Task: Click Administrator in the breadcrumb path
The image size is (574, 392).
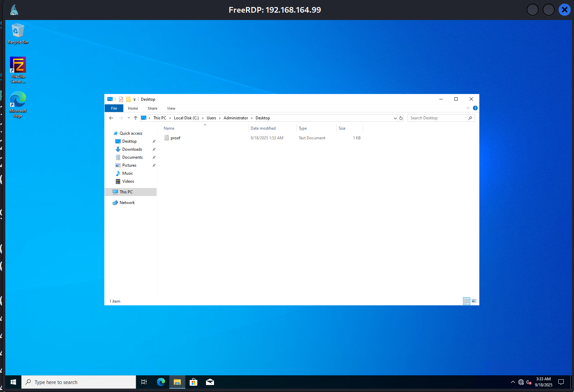Action: pos(236,118)
